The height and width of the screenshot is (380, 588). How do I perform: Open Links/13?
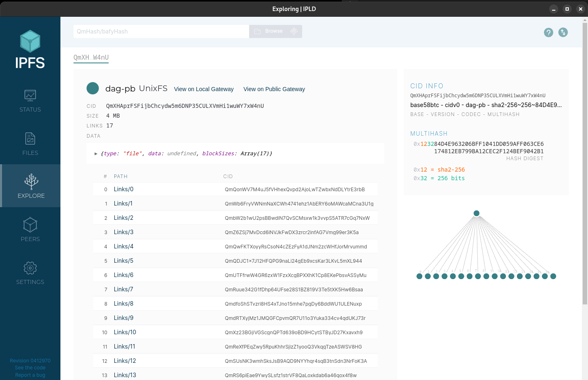tap(125, 375)
